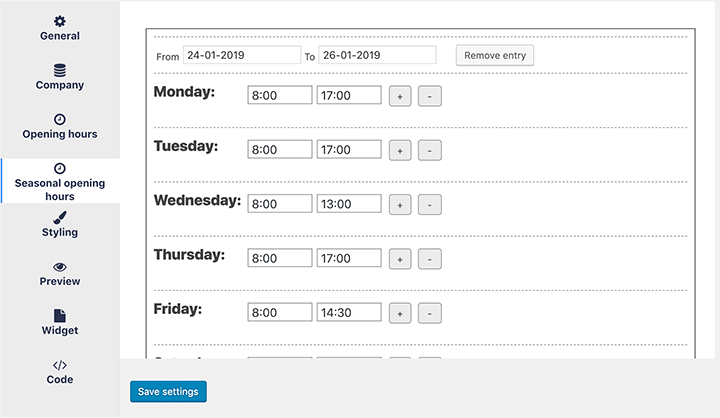Add a time slot for Monday
The image size is (720, 418).
[400, 96]
